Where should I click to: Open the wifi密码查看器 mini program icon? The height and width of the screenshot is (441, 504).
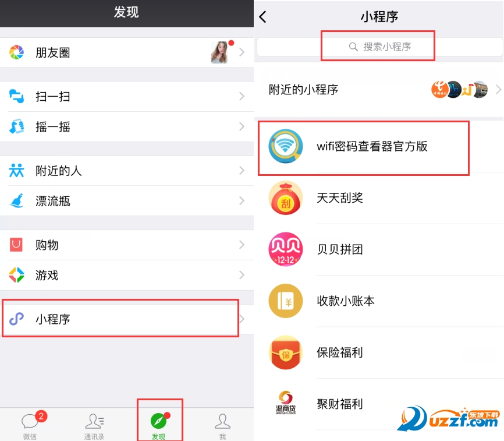click(285, 146)
